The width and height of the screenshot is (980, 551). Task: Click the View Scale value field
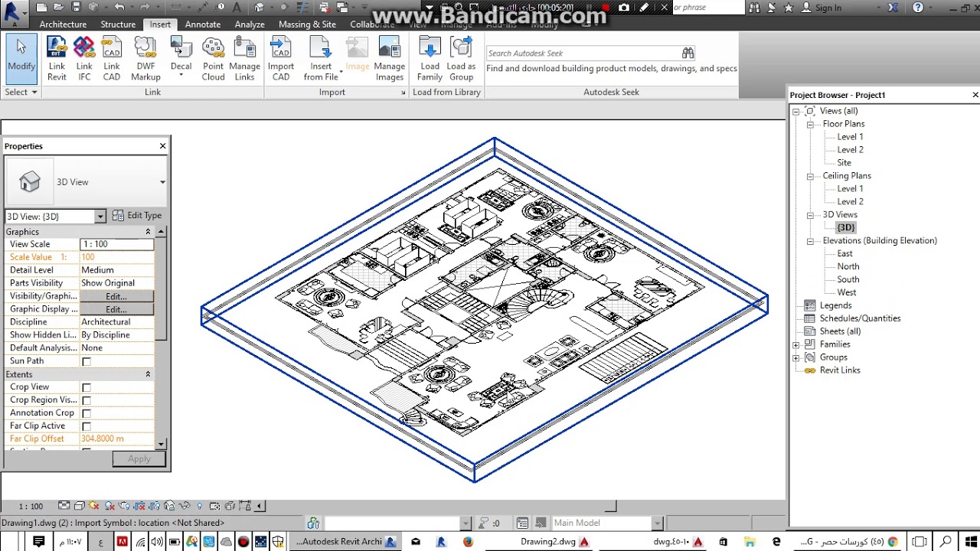[116, 244]
